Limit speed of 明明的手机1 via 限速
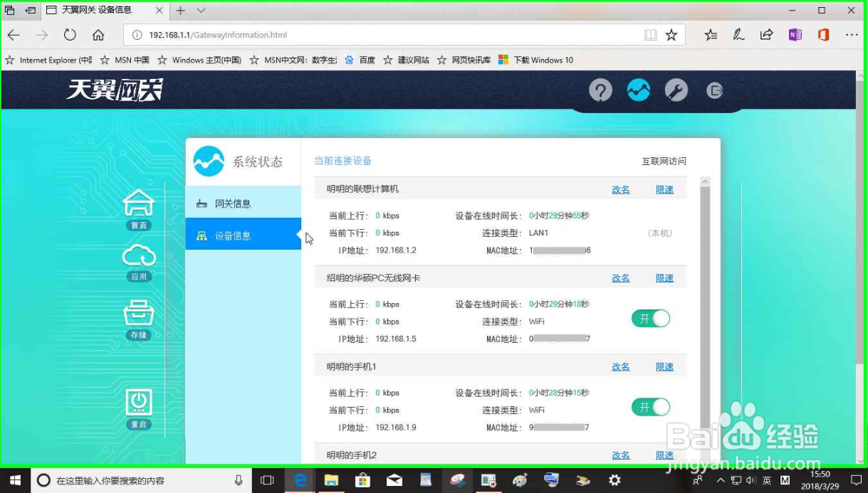The image size is (868, 493). point(664,366)
